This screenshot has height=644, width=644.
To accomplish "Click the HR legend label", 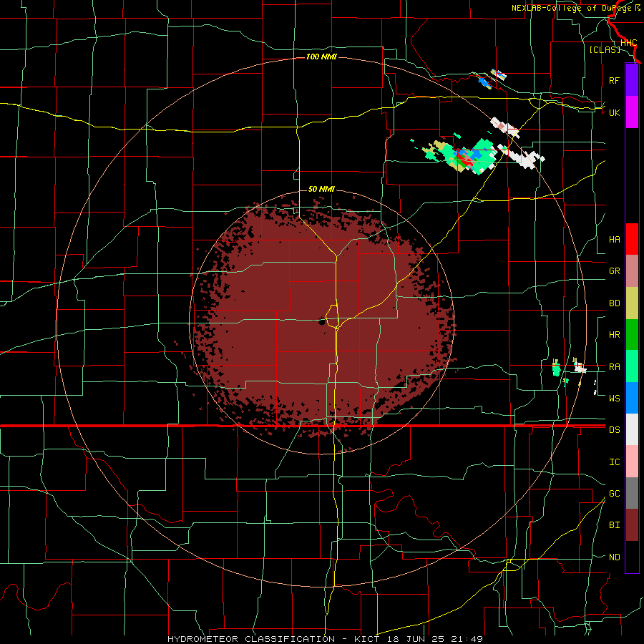I will 614,335.
